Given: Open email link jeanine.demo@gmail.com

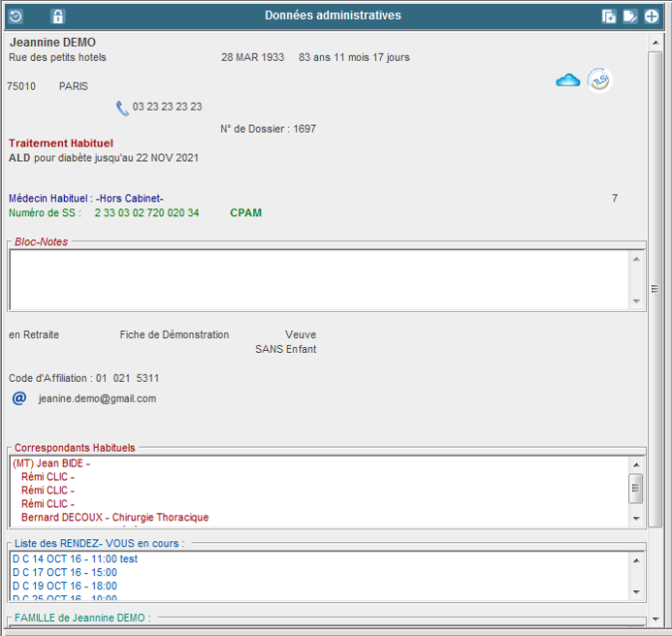Looking at the screenshot, I should (x=97, y=398).
